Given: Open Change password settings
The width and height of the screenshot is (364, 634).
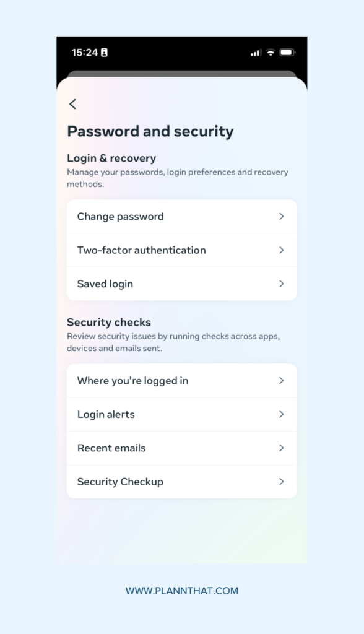Looking at the screenshot, I should pos(120,216).
